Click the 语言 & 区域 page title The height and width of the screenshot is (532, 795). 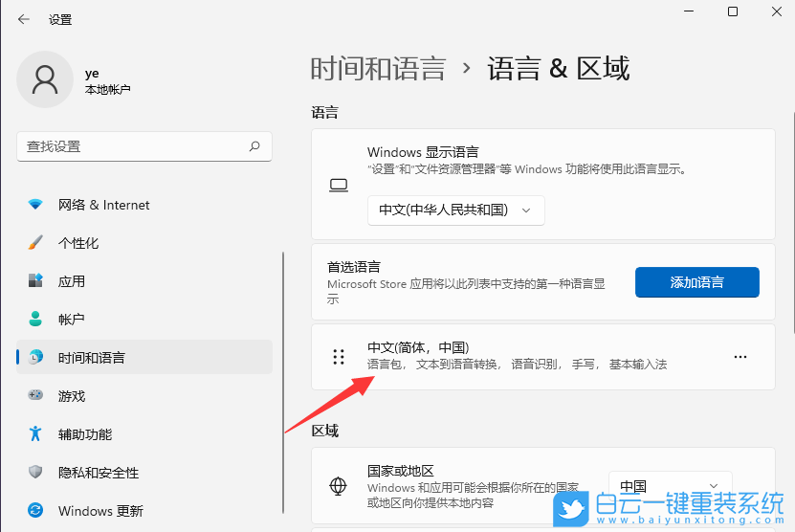(559, 69)
